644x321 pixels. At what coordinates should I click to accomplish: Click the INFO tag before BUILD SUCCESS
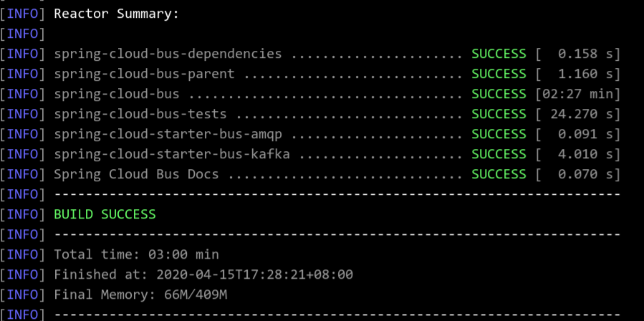[22, 214]
